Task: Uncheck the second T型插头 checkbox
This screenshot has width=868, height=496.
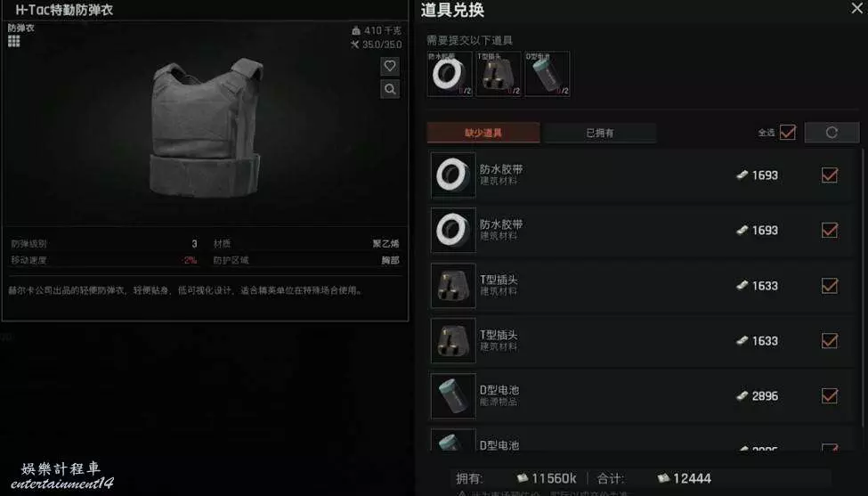Action: [829, 340]
